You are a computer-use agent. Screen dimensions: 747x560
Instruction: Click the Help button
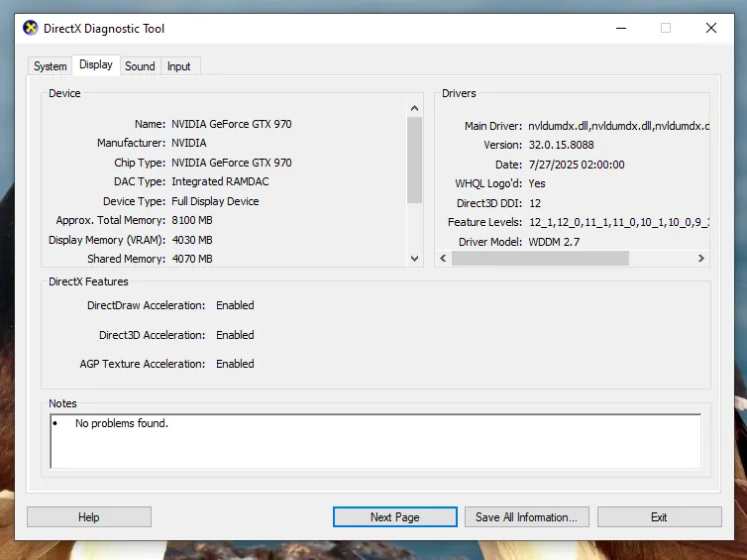point(89,517)
